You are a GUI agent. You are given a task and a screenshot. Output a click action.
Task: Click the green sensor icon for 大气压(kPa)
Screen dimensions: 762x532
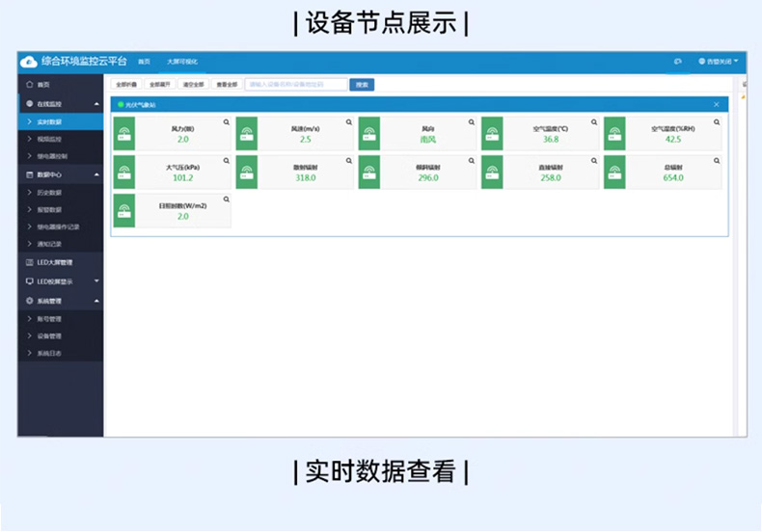(124, 173)
